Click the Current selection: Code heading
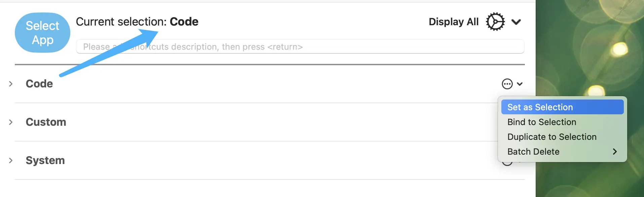Screen dimensions: 644x197 click(x=137, y=22)
